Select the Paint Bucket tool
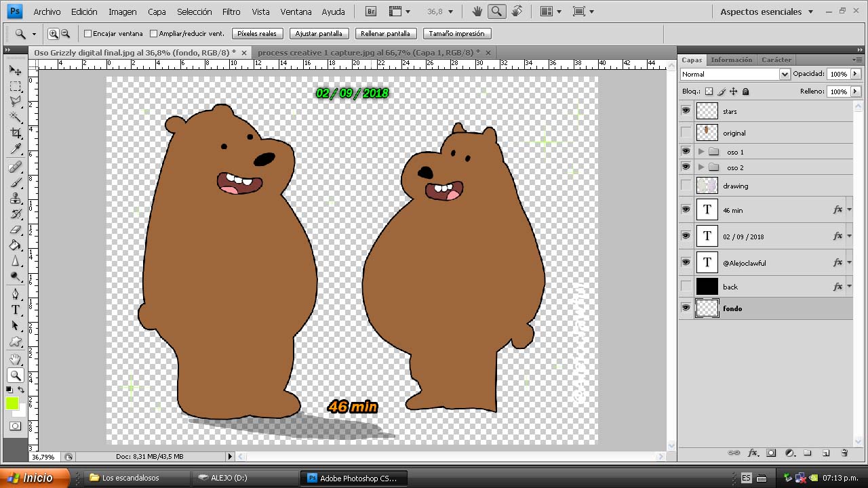 [x=16, y=246]
